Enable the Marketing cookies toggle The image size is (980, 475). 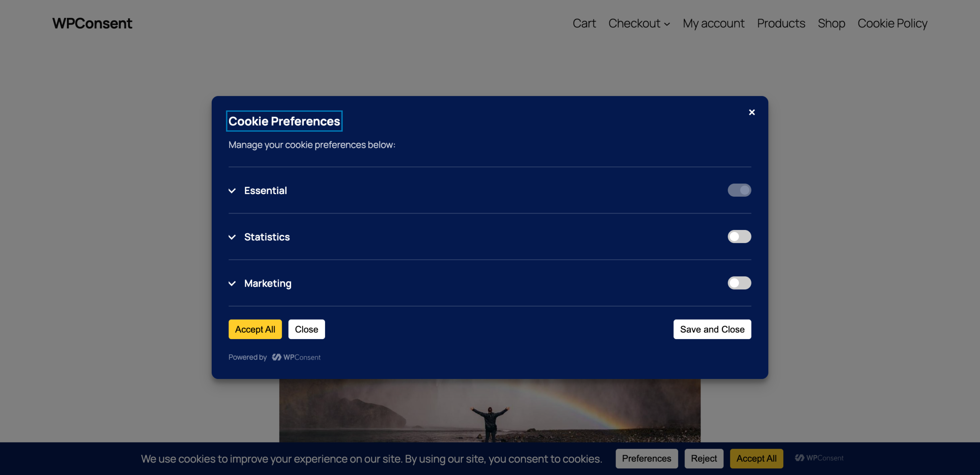click(739, 283)
